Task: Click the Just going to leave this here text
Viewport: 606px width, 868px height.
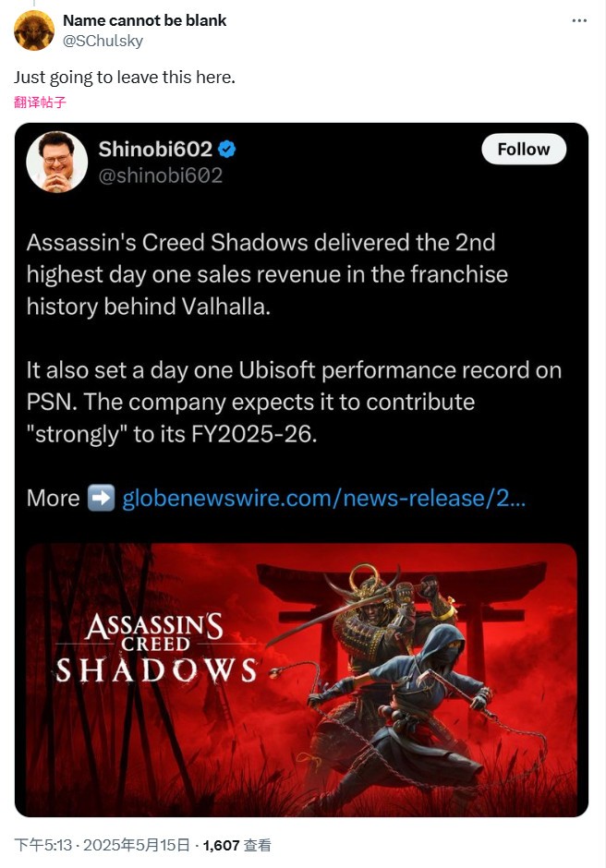Action: click(125, 77)
